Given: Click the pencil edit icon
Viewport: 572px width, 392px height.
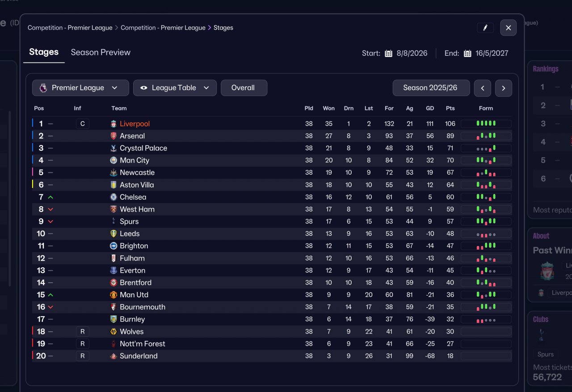Looking at the screenshot, I should click(485, 28).
